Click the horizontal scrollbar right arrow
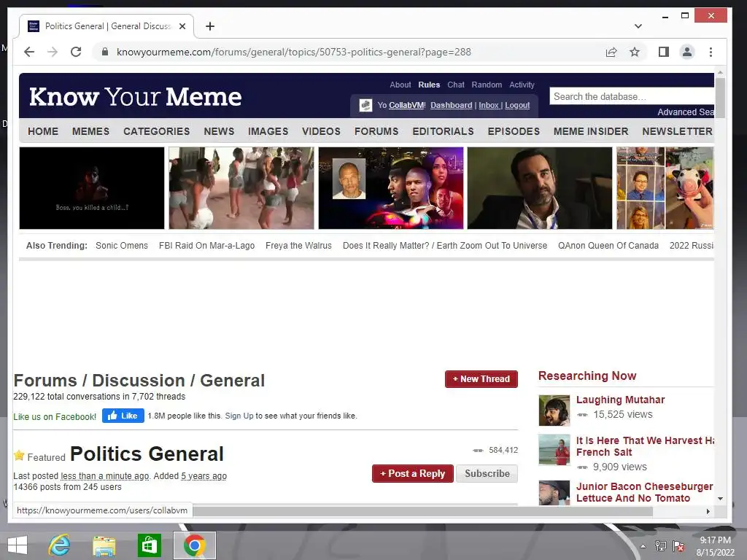The width and height of the screenshot is (747, 560). click(708, 511)
